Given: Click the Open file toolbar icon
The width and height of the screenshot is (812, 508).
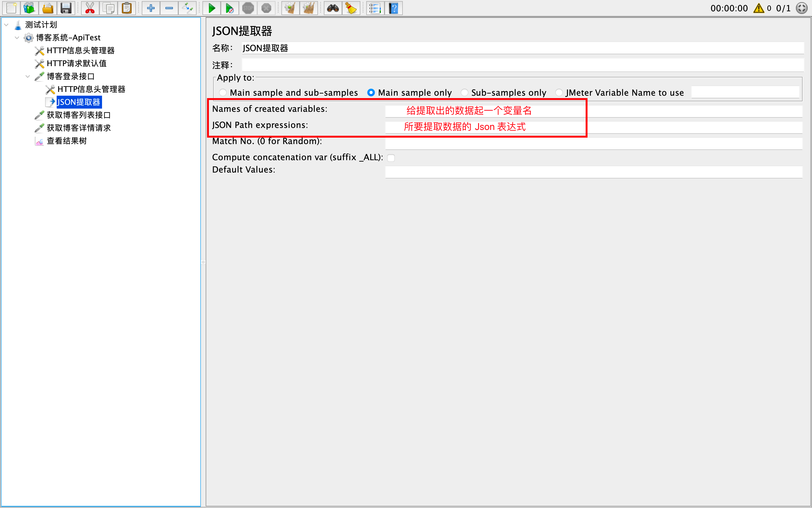Looking at the screenshot, I should (48, 8).
